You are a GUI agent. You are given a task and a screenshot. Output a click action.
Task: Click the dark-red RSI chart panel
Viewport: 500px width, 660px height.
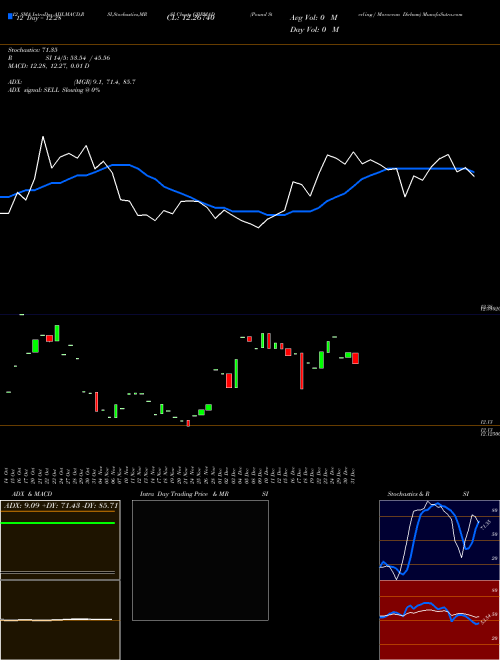pos(439,620)
